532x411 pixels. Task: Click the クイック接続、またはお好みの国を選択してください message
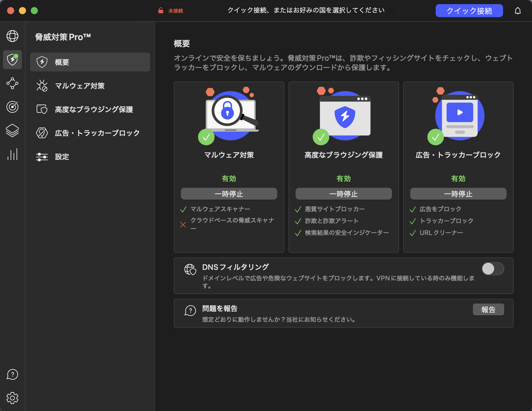pyautogui.click(x=306, y=10)
